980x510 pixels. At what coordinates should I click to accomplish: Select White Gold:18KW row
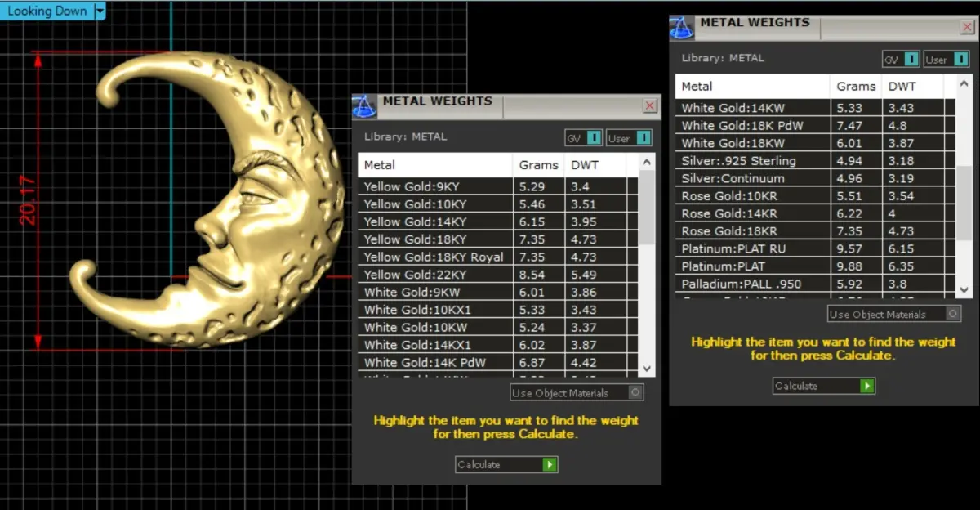tap(816, 143)
